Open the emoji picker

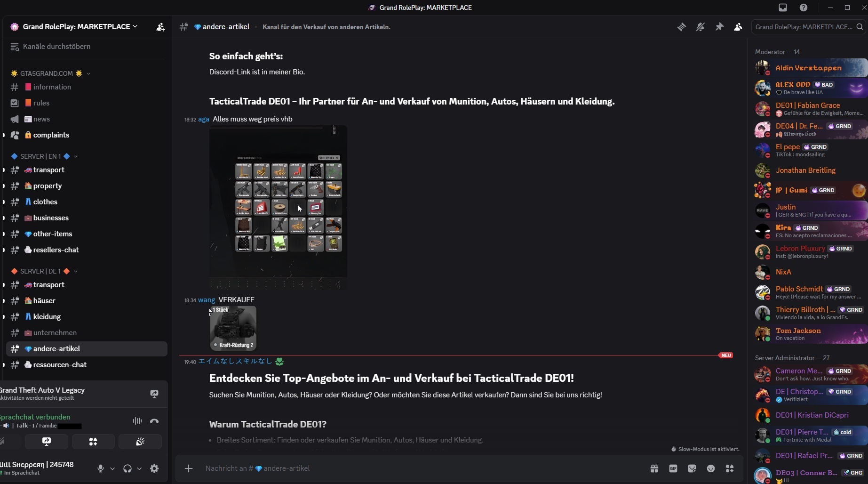click(x=711, y=468)
